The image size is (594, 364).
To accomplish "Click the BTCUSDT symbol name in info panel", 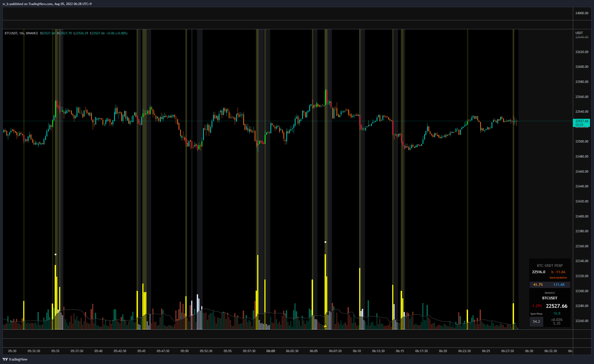I will pos(550,298).
